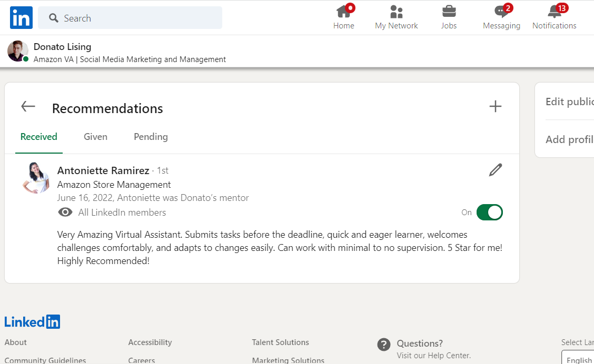
Task: Open the Accessibility footer link
Action: (x=150, y=342)
